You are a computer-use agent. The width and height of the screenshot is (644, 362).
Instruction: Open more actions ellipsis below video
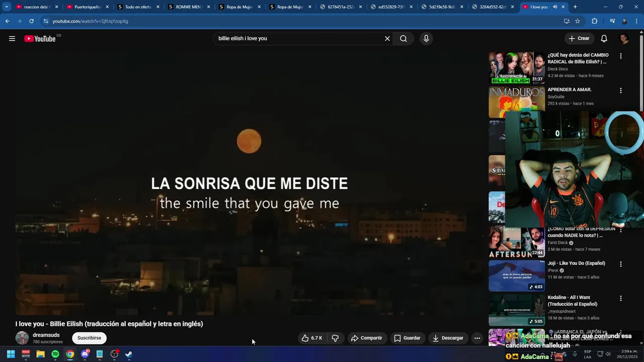tap(477, 338)
